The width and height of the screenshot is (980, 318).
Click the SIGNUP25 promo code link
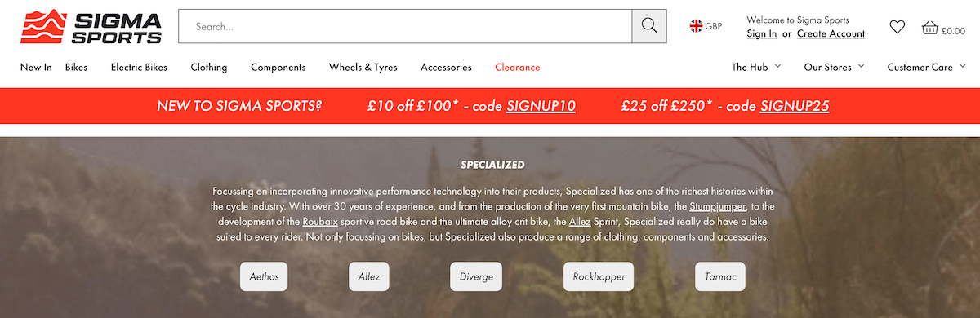click(795, 106)
